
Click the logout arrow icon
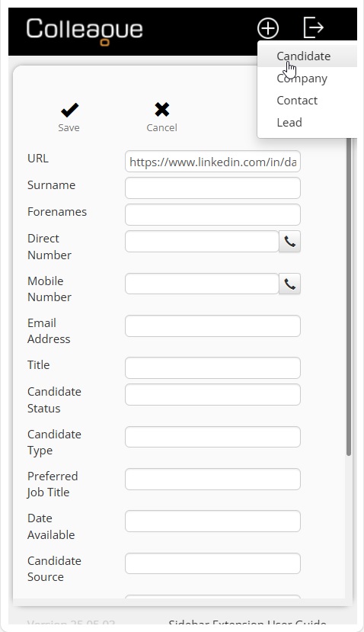click(x=313, y=27)
